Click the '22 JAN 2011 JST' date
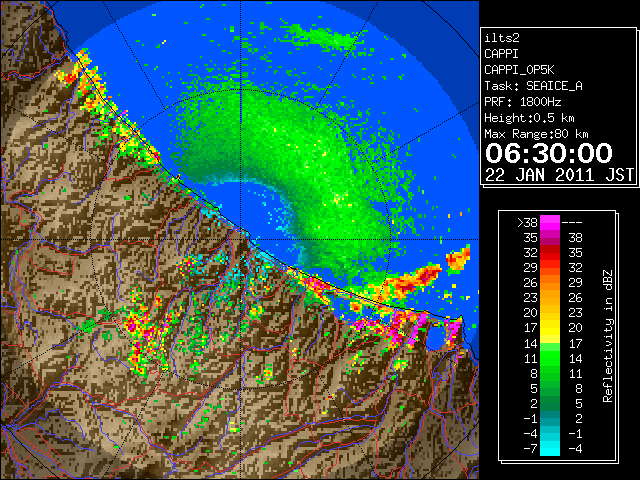 pyautogui.click(x=559, y=175)
